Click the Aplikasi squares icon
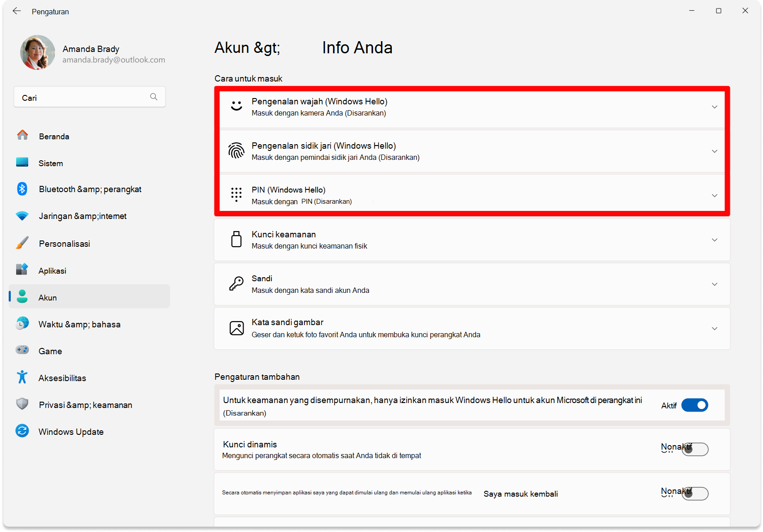Image resolution: width=763 pixels, height=532 pixels. [x=22, y=269]
